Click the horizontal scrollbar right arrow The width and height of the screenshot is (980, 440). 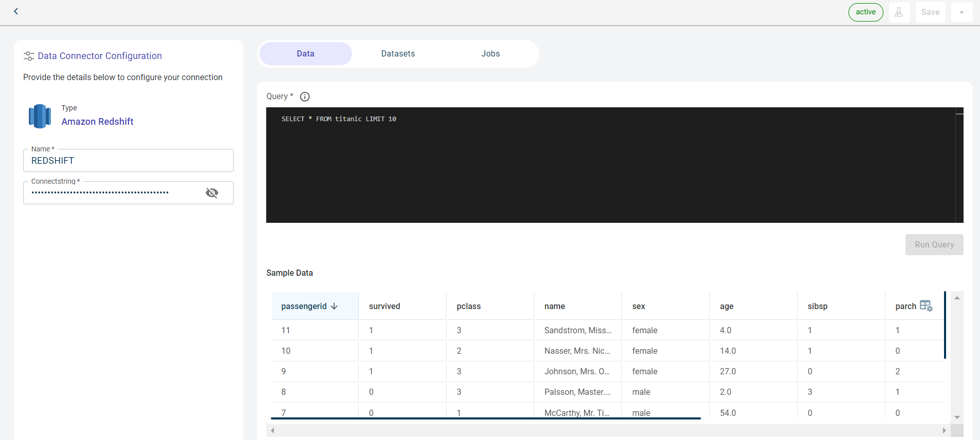pyautogui.click(x=944, y=430)
